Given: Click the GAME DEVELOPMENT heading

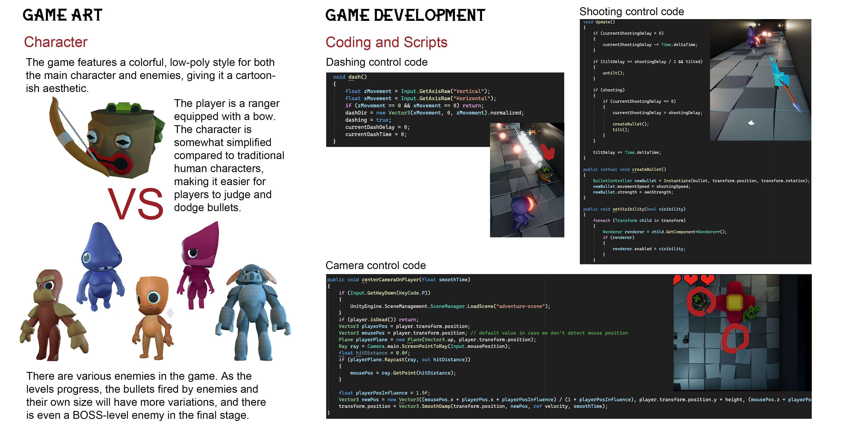Looking at the screenshot, I should click(405, 15).
